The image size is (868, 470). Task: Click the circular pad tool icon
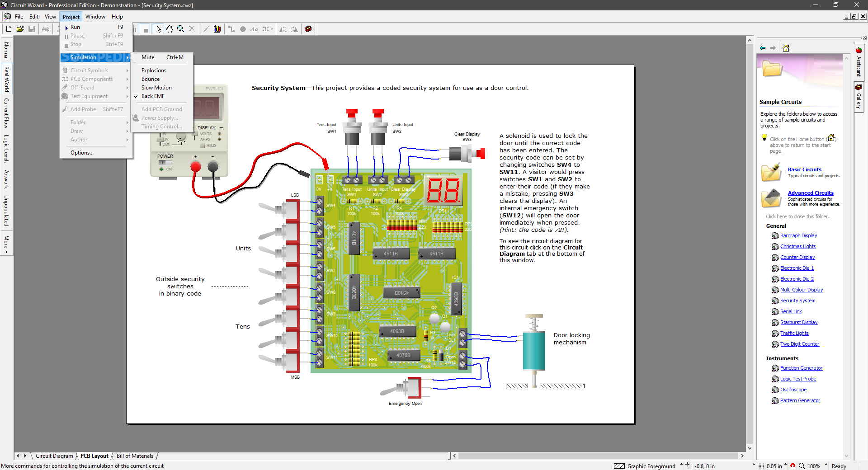[x=243, y=29]
